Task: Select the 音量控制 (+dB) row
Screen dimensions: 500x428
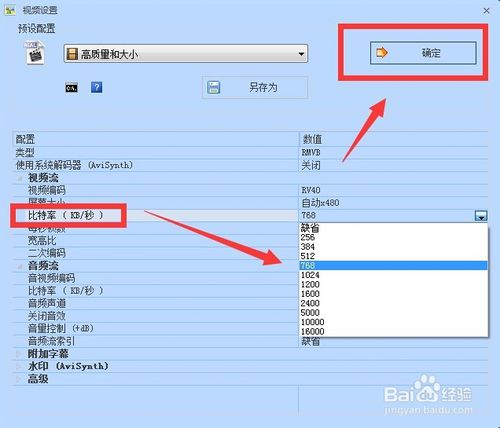Action: 155,329
